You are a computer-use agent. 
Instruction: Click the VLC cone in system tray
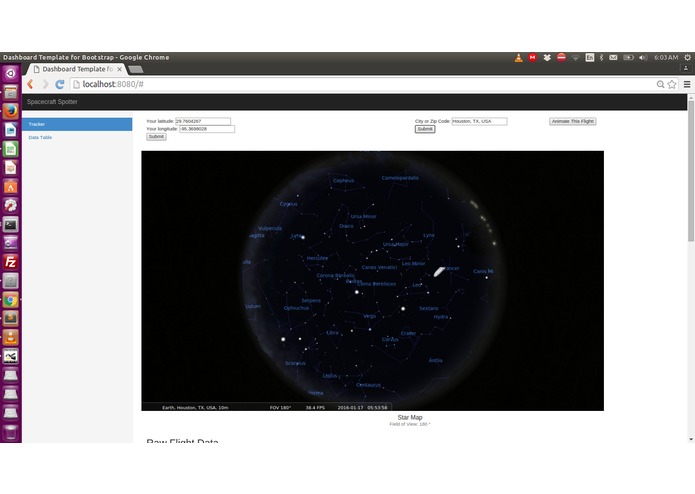click(518, 58)
